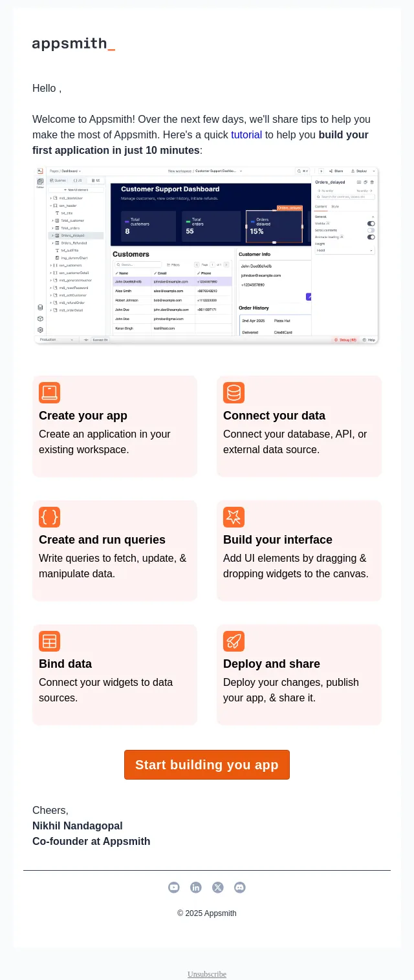Click the Unsubscribe link
Image resolution: width=414 pixels, height=980 pixels.
point(207,974)
